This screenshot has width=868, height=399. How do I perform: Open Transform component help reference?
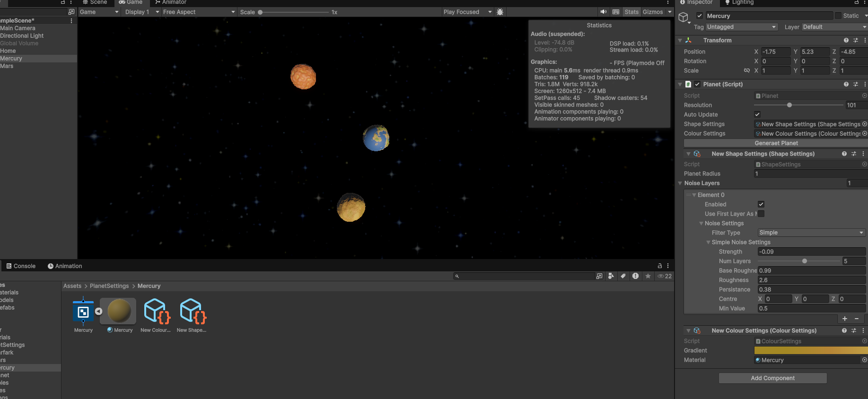coord(846,40)
